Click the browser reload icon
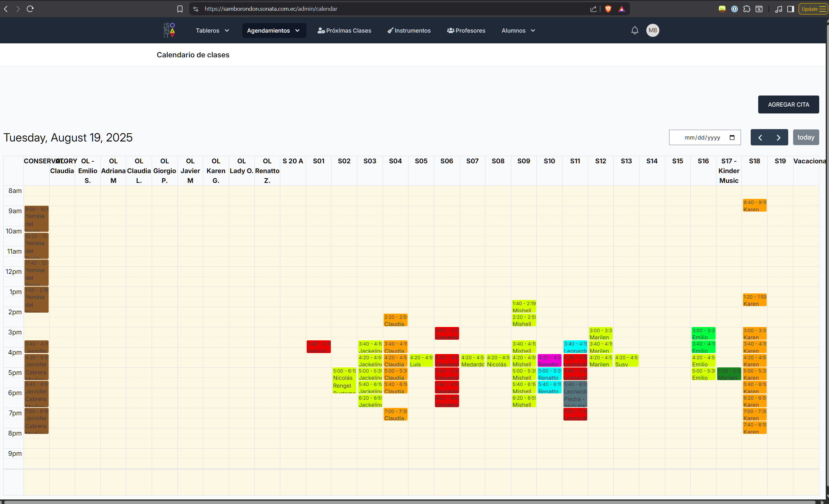The image size is (829, 504). click(30, 9)
